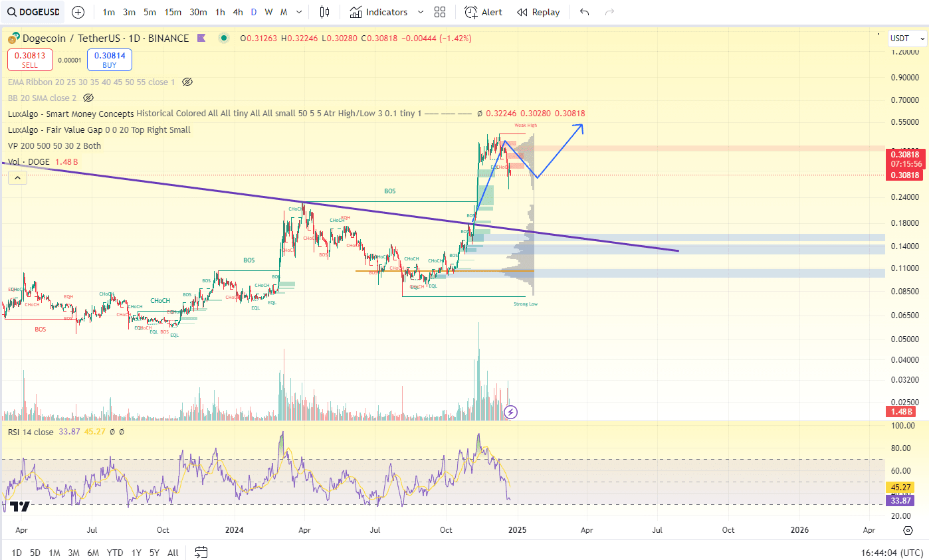This screenshot has height=560, width=929.
Task: Select the 1m timeframe in the top toolbar
Action: 108,12
